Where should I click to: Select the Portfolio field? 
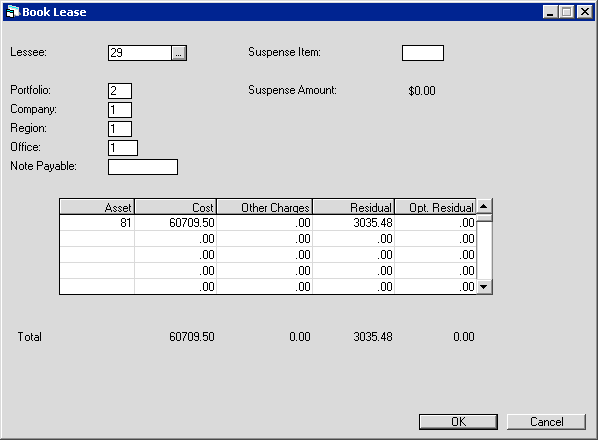(120, 91)
